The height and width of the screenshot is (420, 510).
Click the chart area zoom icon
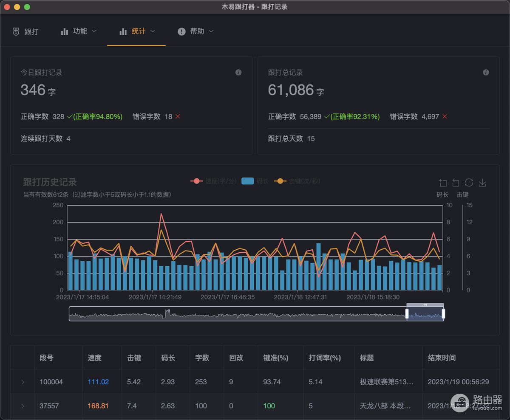coord(443,183)
